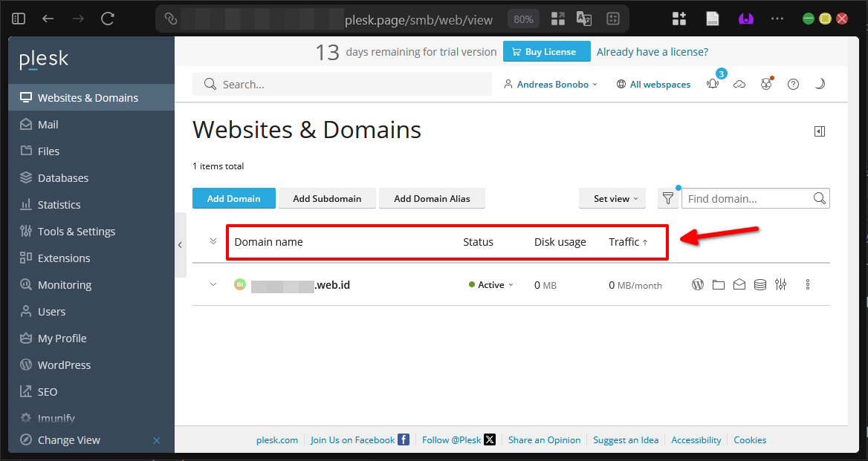Open file manager folder icon for domain
This screenshot has height=461, width=868.
point(718,284)
